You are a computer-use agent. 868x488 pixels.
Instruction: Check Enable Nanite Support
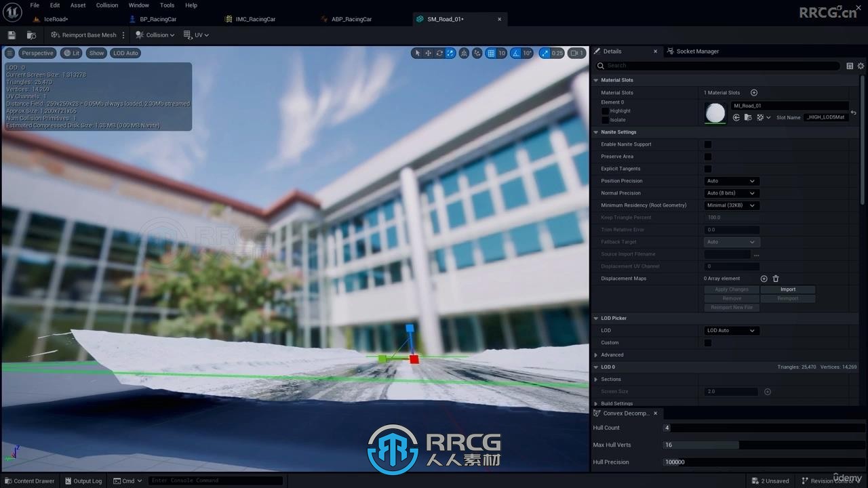pyautogui.click(x=707, y=144)
